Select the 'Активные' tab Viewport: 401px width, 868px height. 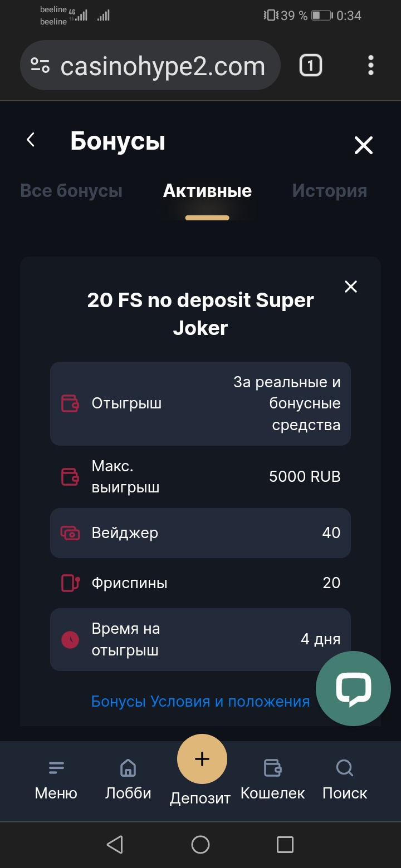pyautogui.click(x=207, y=191)
